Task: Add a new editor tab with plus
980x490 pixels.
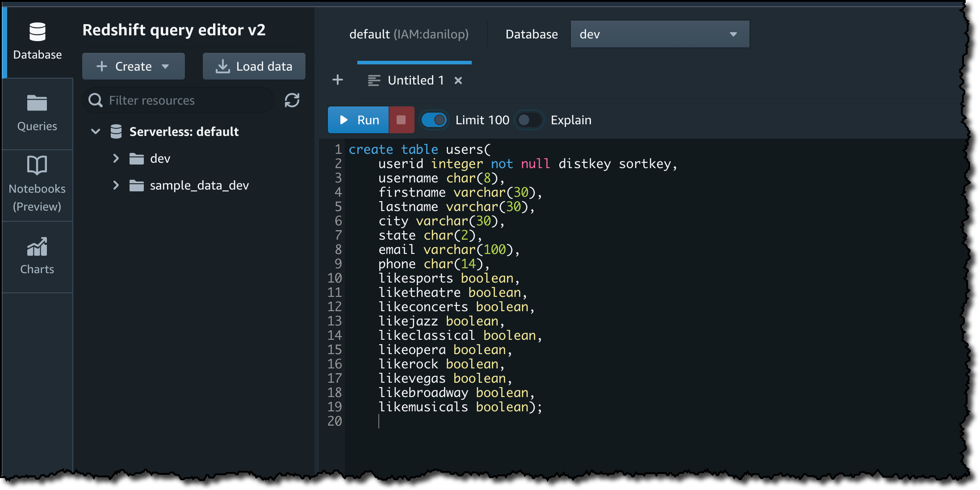Action: pos(338,80)
